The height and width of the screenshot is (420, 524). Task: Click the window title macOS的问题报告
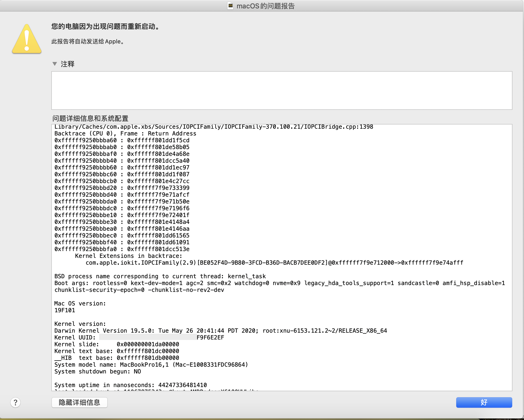[265, 6]
